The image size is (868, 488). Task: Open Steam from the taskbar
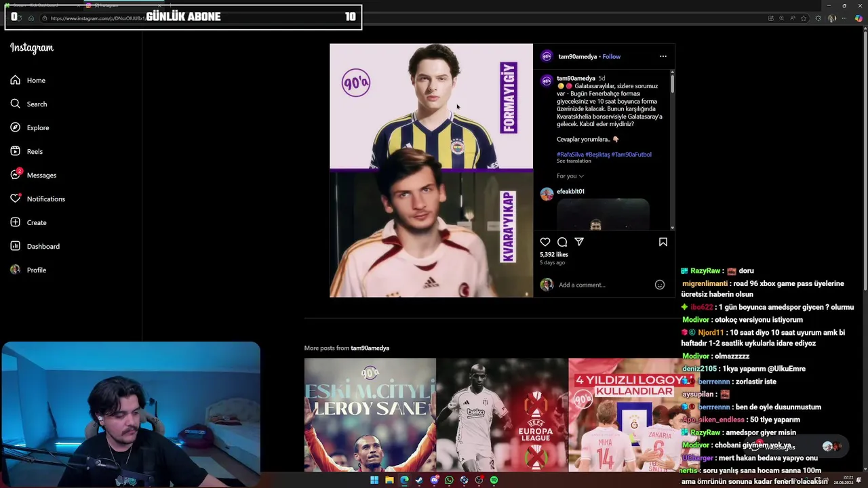click(419, 480)
